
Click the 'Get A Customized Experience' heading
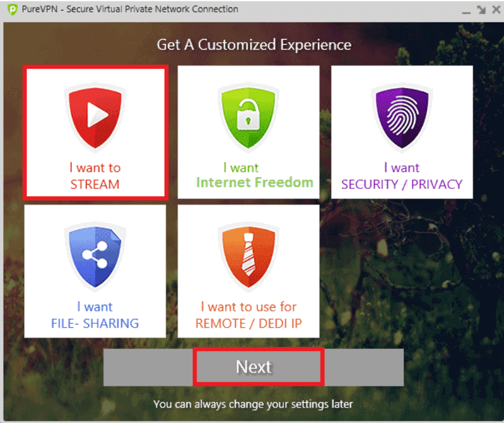(x=254, y=45)
